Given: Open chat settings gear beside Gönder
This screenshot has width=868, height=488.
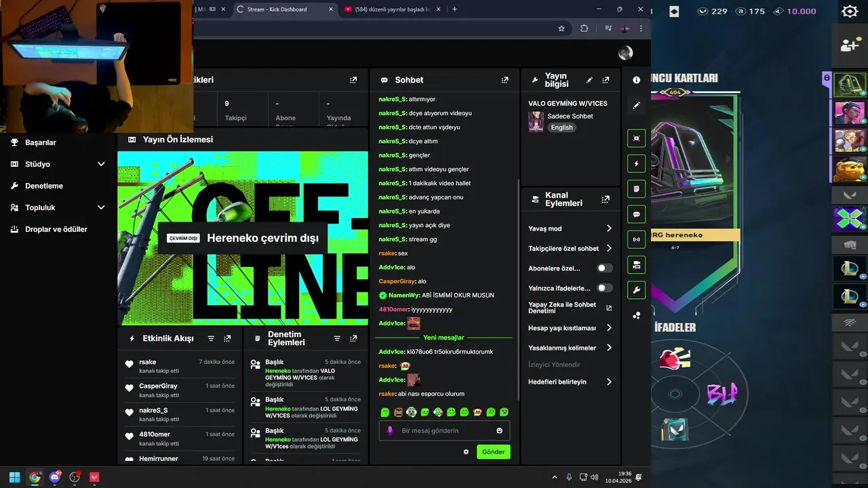Looking at the screenshot, I should [x=466, y=452].
